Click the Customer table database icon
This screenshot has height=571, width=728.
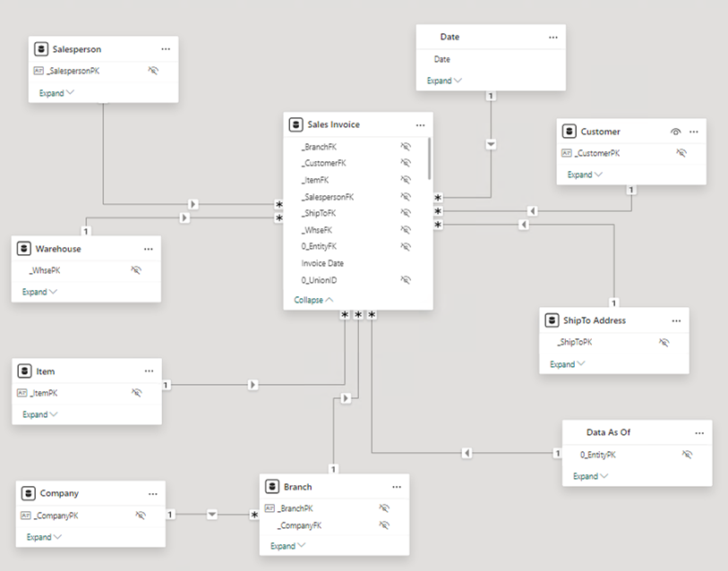568,132
